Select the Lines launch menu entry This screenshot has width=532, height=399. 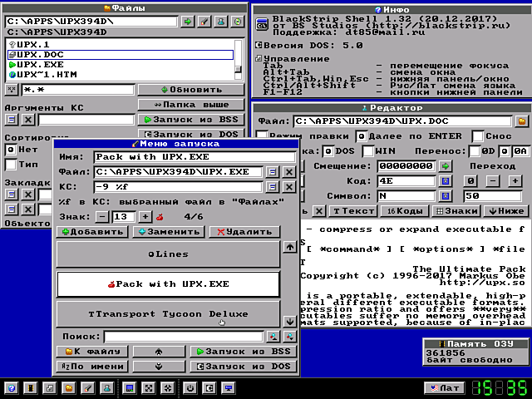point(168,254)
